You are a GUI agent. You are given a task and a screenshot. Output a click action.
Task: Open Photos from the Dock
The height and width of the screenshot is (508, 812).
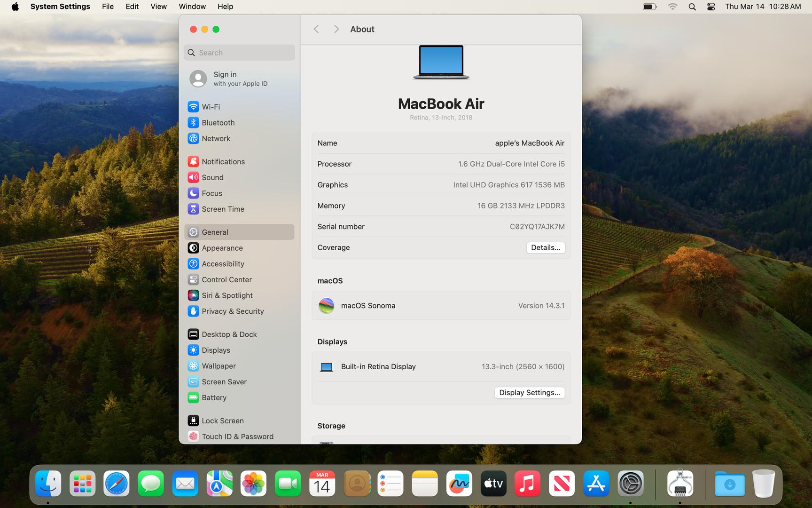(253, 484)
